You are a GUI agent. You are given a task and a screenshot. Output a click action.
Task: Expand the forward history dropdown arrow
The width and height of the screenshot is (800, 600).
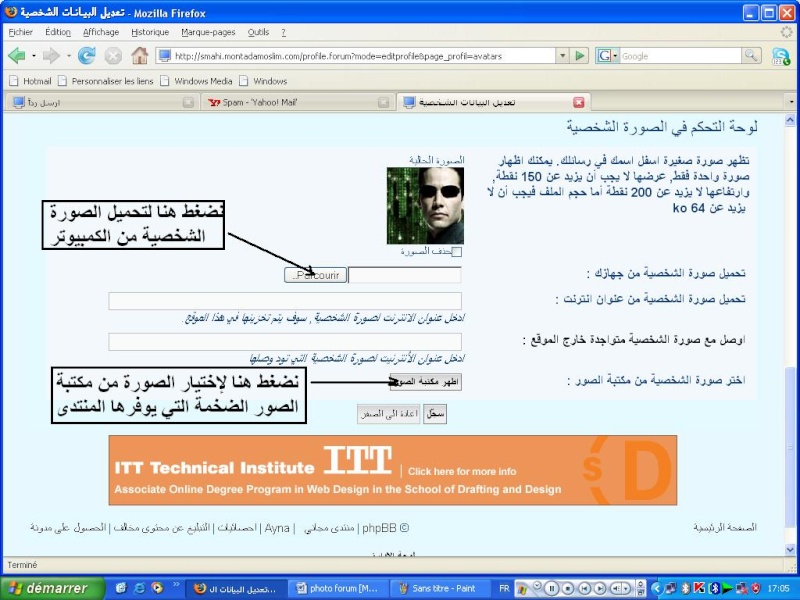tap(69, 56)
